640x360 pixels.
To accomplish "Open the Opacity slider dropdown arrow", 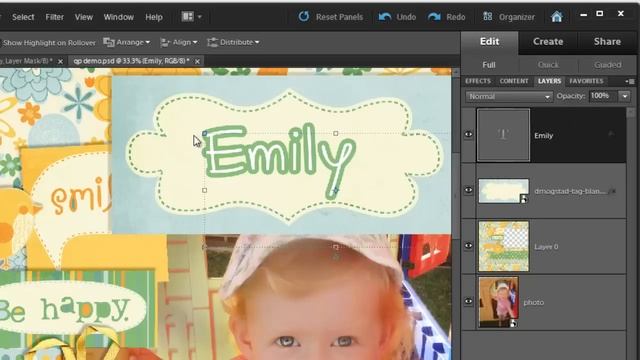I will click(x=625, y=96).
